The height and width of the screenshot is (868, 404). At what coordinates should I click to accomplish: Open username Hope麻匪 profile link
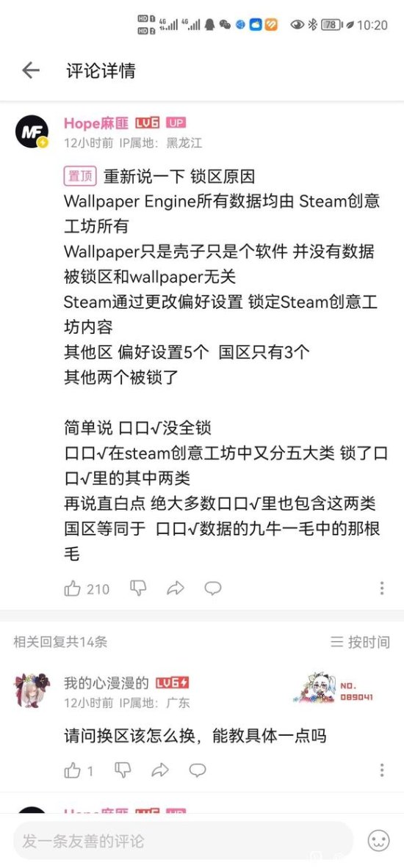coord(96,123)
